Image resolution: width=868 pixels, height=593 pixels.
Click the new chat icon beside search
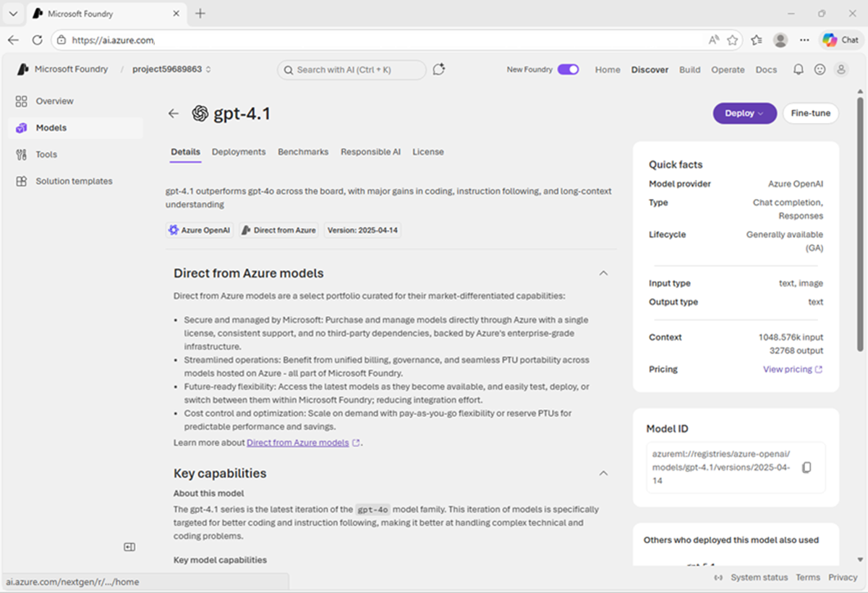pos(438,69)
